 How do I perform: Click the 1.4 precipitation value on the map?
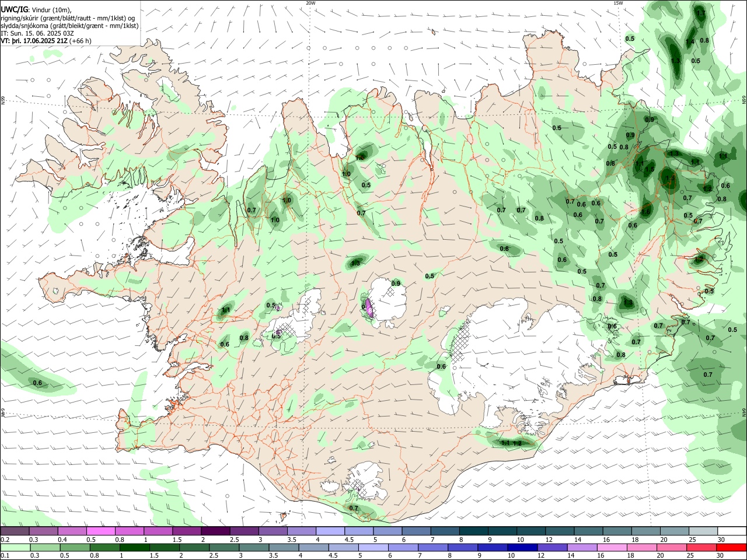[690, 42]
